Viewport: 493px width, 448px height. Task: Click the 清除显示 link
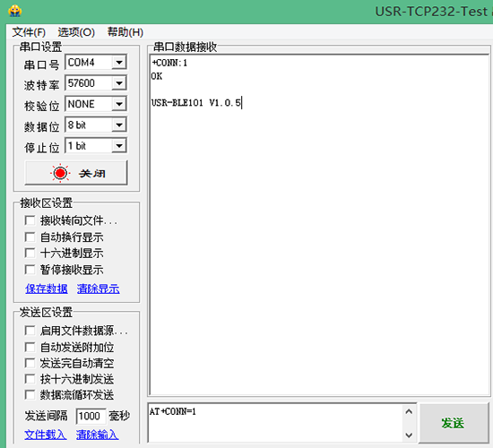98,289
